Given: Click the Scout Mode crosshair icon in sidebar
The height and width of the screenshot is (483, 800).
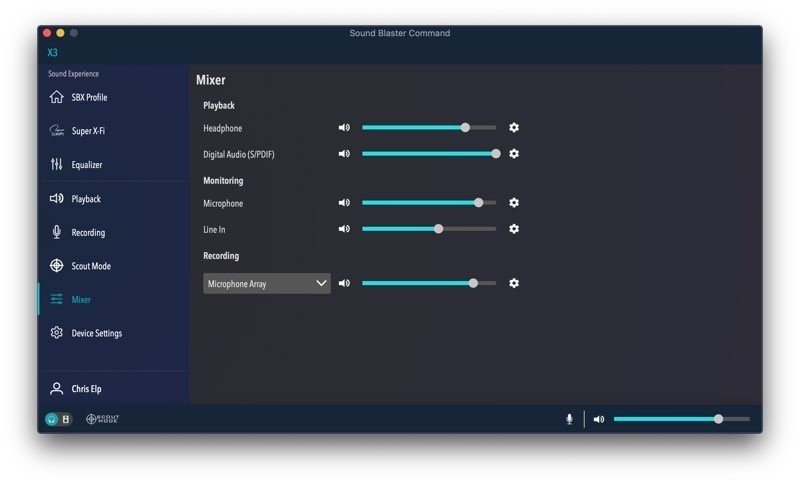Looking at the screenshot, I should (57, 266).
